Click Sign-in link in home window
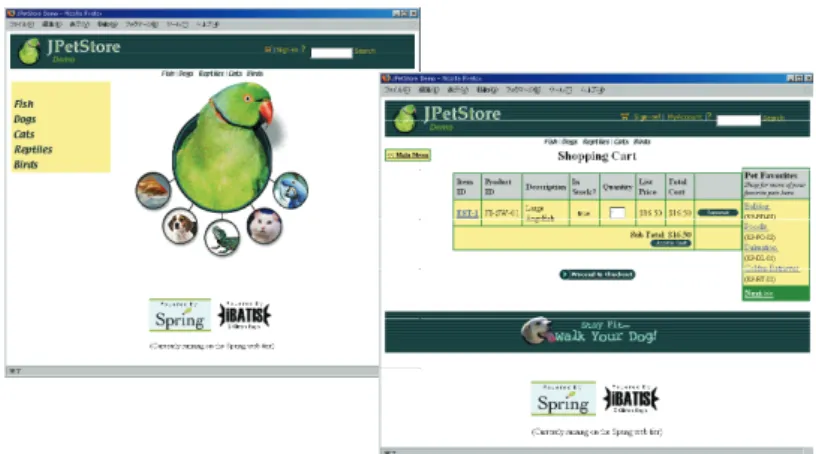The image size is (816, 454). pos(286,50)
